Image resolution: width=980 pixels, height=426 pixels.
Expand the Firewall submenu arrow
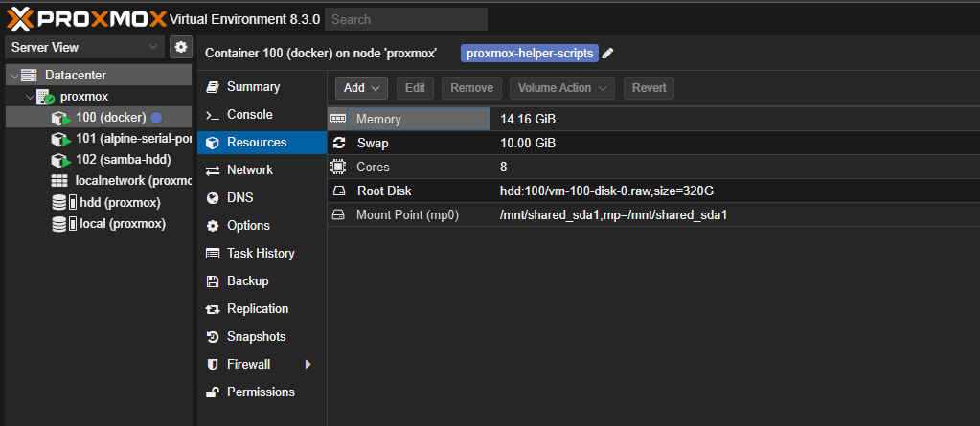click(x=308, y=364)
